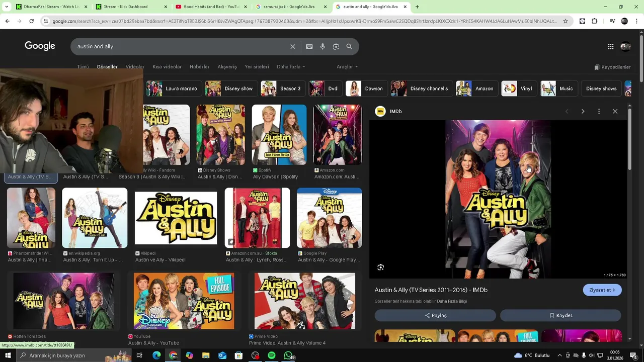Open the Google Play Austin & Ally thumbnail

pyautogui.click(x=330, y=218)
